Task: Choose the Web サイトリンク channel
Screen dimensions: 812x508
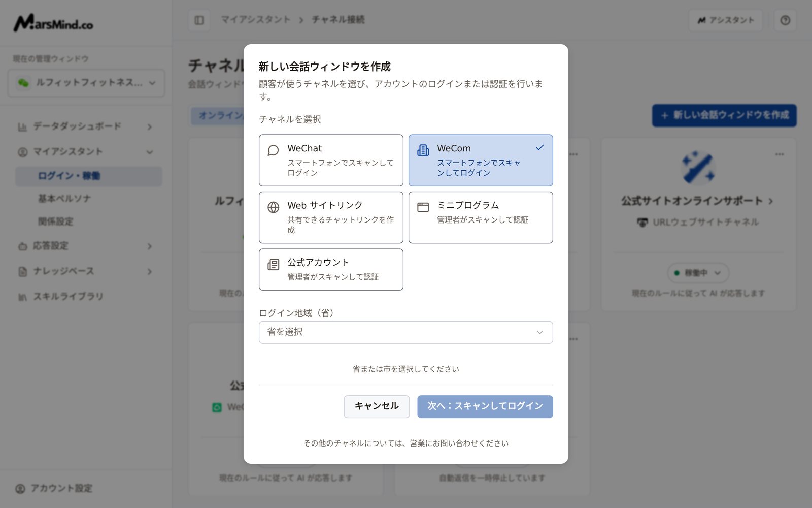Action: 331,217
